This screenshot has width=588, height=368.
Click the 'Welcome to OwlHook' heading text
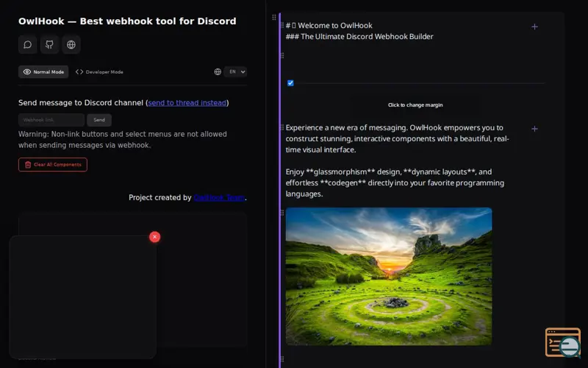click(335, 26)
